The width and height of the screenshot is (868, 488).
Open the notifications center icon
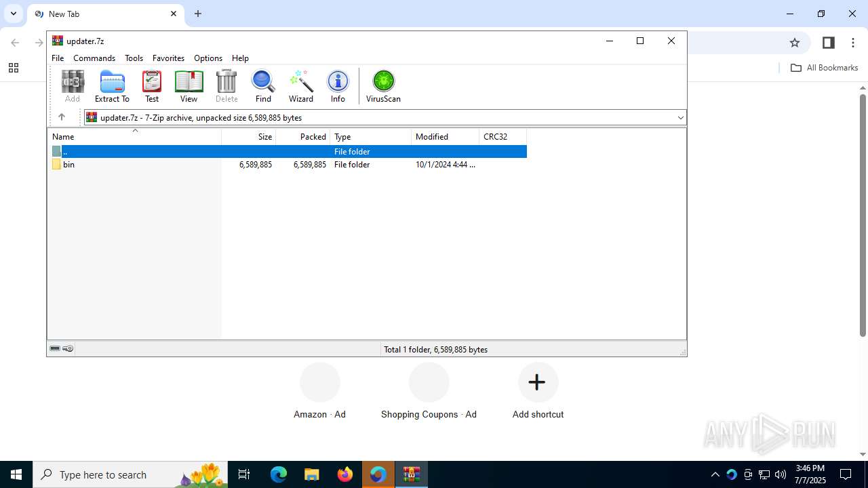[846, 474]
